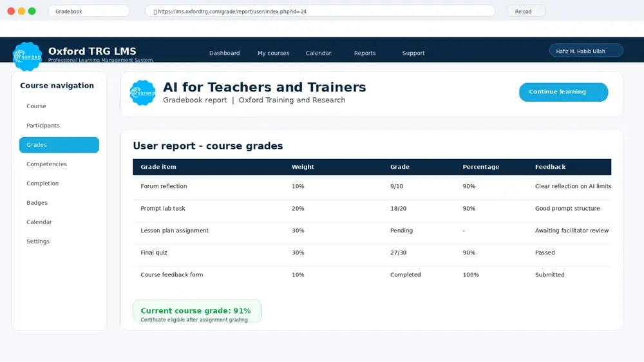Click the Oxford course logo beside the title
This screenshot has width=644, height=362.
(x=142, y=93)
